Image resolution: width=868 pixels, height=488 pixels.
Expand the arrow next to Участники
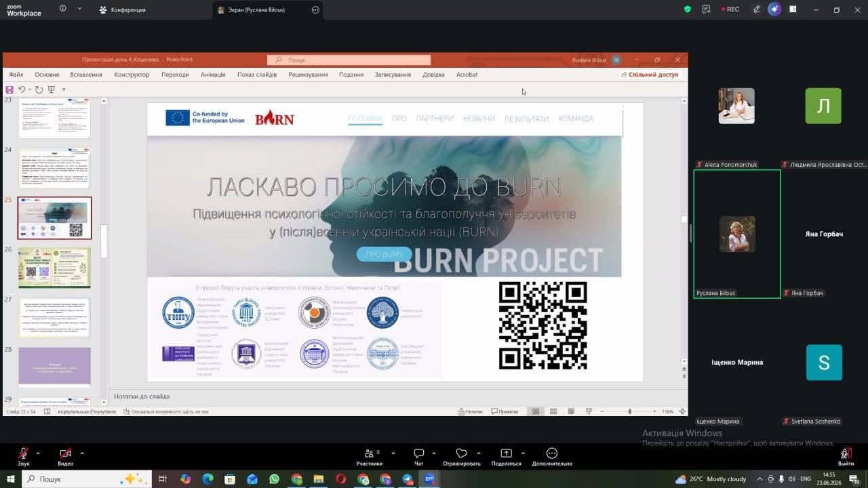tap(393, 453)
